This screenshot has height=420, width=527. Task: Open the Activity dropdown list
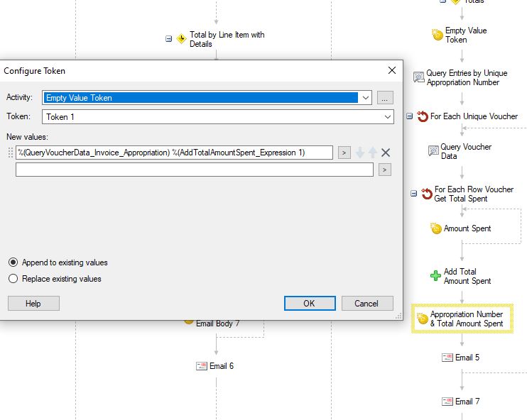[366, 98]
